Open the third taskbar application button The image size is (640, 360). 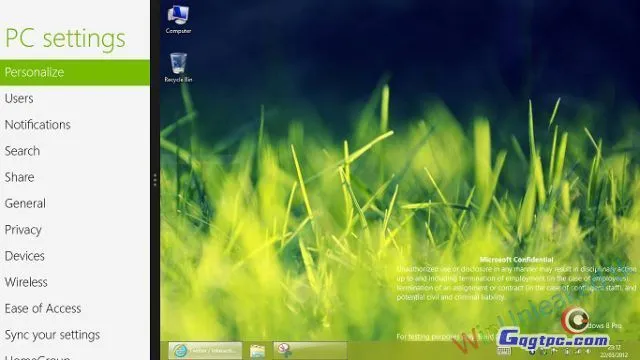310,351
